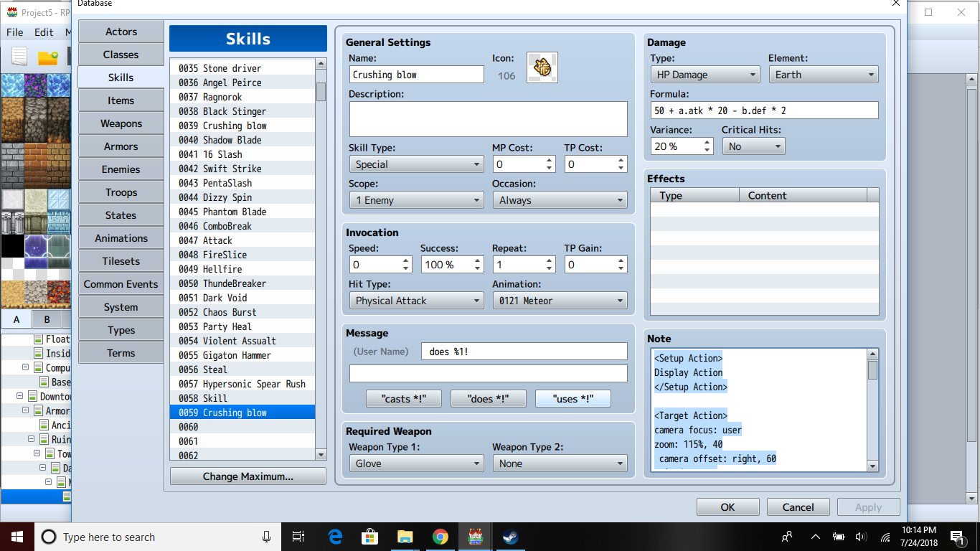
Task: Open Weapon Type 1 Glove dropdown
Action: (417, 463)
